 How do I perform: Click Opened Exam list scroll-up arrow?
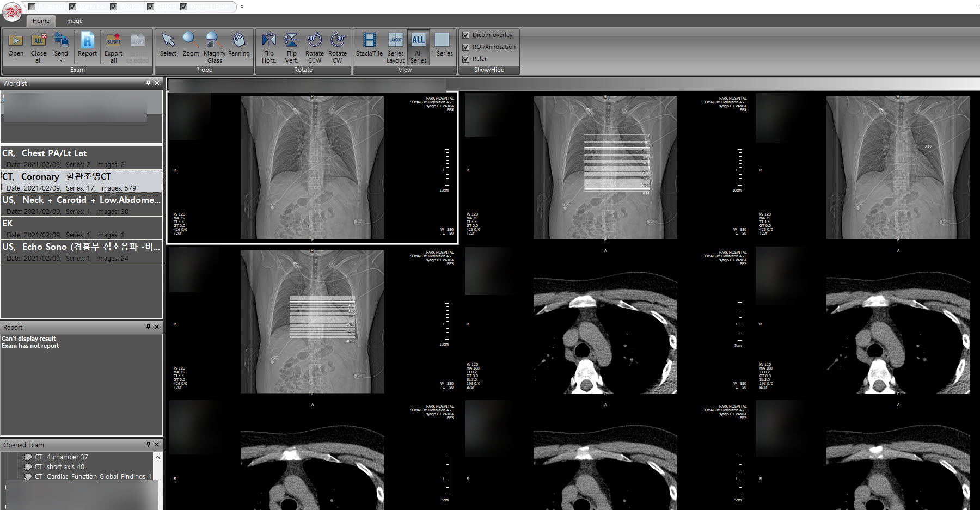pyautogui.click(x=158, y=457)
